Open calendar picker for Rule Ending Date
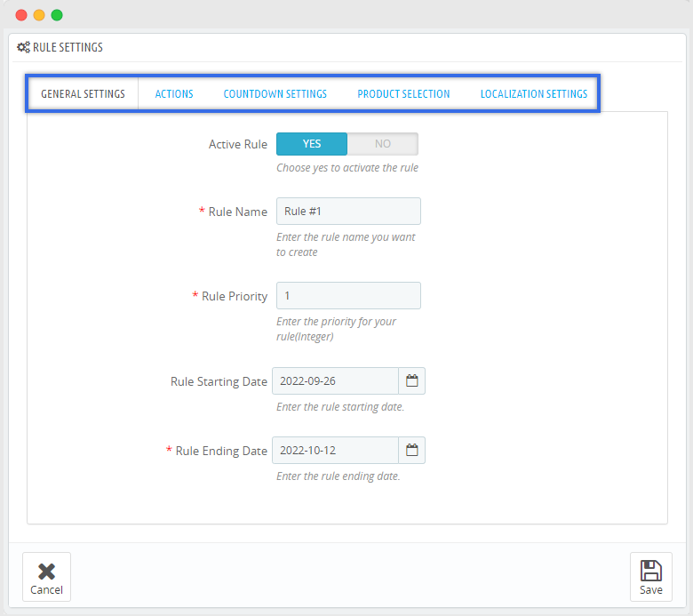This screenshot has width=693, height=616. click(x=412, y=450)
